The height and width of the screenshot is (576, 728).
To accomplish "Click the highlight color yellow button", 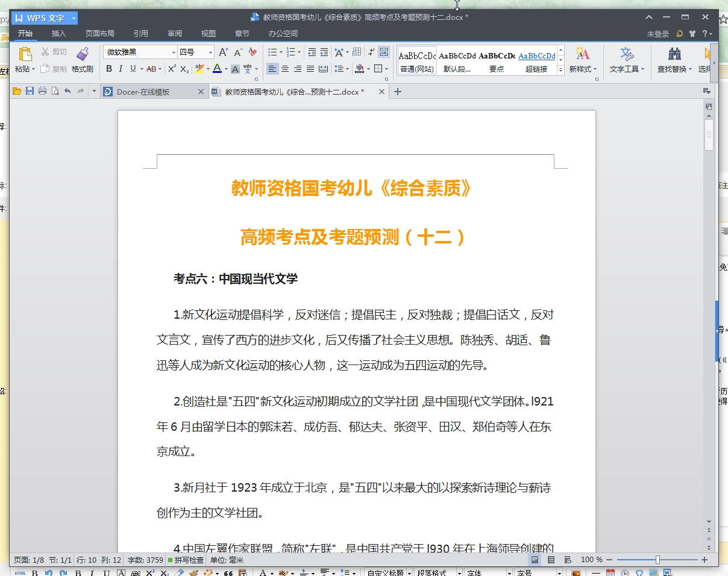I will (x=199, y=69).
